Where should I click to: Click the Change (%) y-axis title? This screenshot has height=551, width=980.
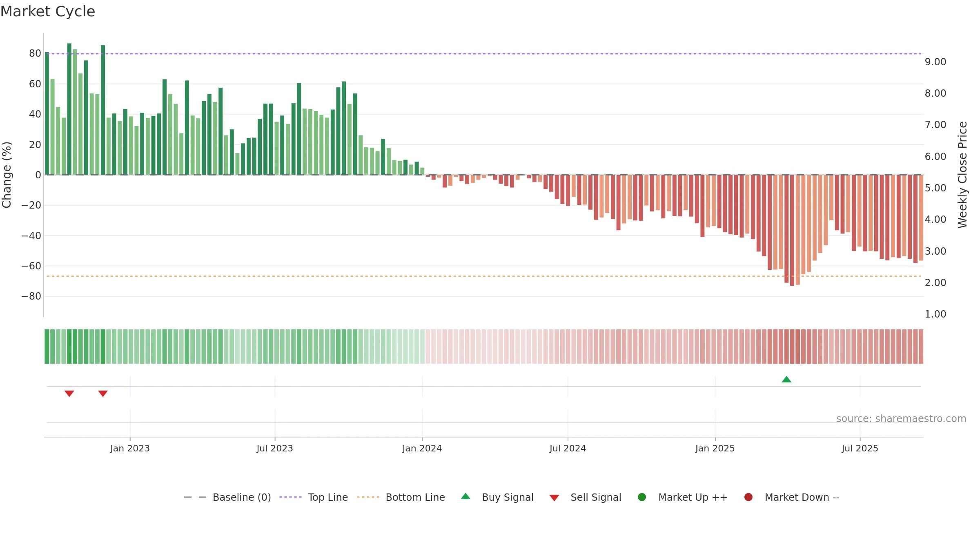[x=7, y=175]
